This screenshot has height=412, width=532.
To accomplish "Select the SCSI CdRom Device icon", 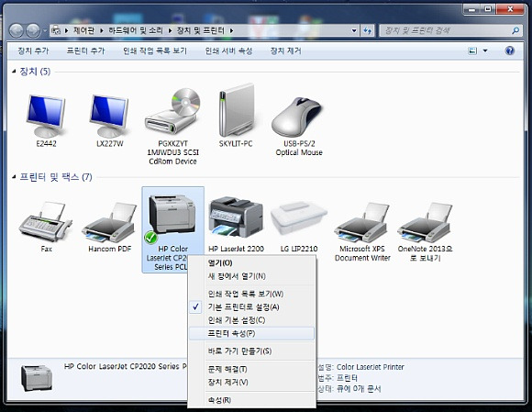I will (x=172, y=112).
